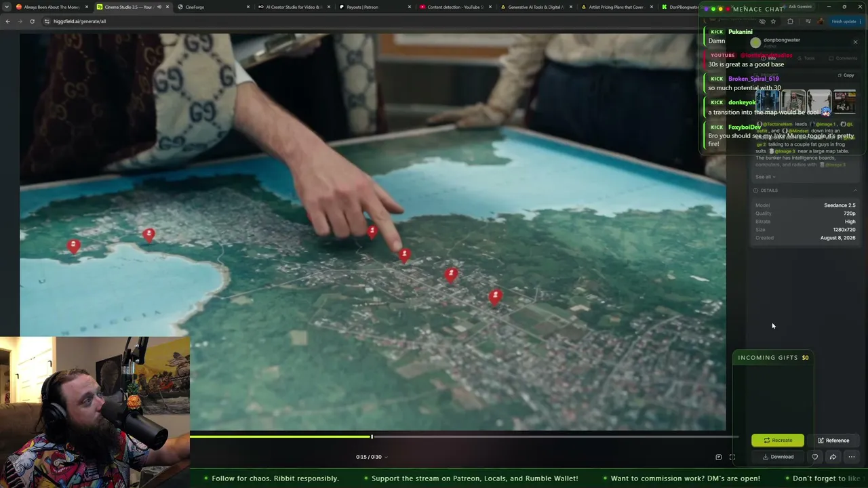Image resolution: width=868 pixels, height=488 pixels.
Task: Like the video with the heart icon
Action: coord(815,457)
